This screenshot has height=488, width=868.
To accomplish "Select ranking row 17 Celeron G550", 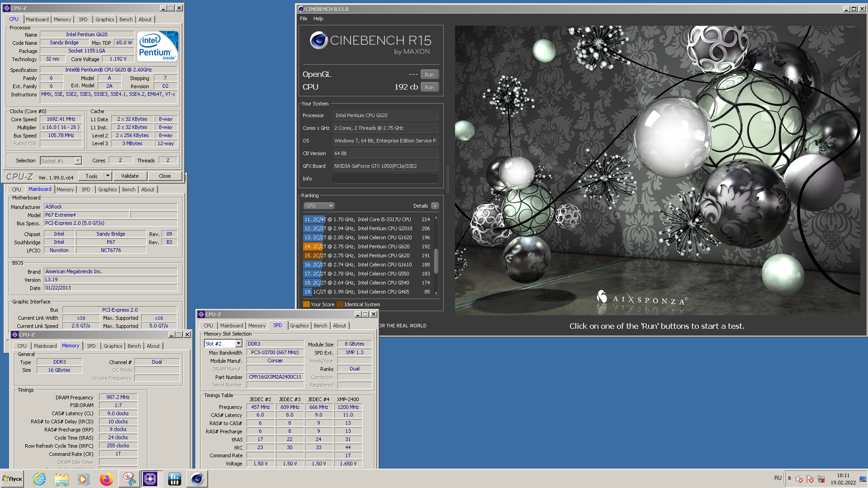I will click(367, 274).
